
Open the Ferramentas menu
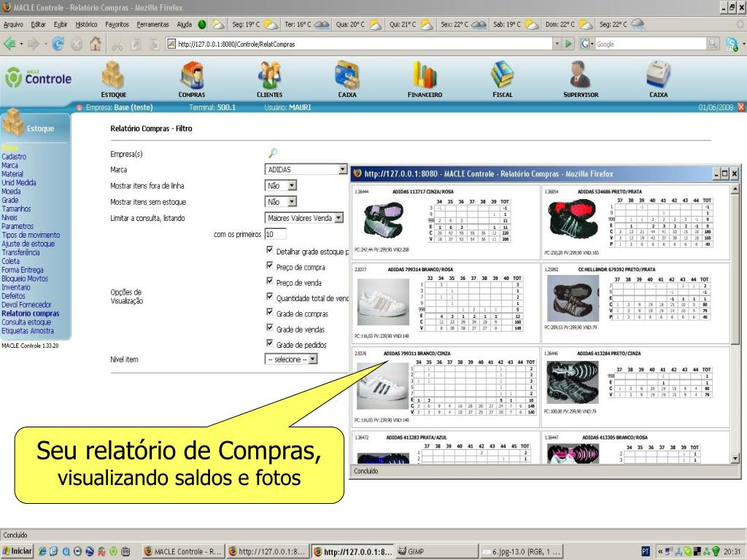152,24
